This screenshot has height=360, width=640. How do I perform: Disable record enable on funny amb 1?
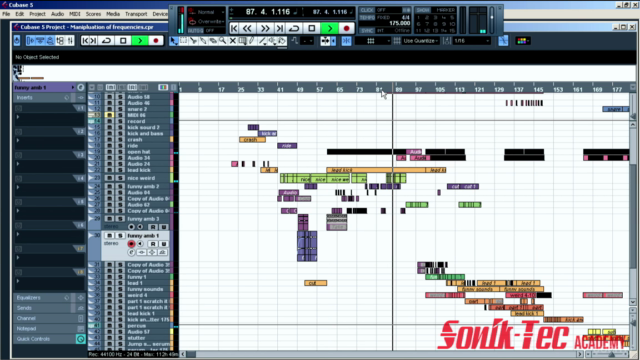click(131, 244)
